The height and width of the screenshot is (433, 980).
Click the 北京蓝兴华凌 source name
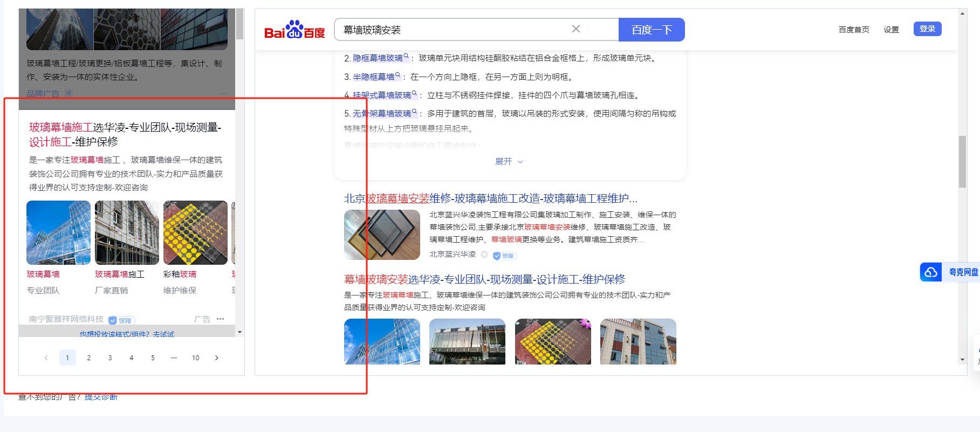pyautogui.click(x=453, y=254)
